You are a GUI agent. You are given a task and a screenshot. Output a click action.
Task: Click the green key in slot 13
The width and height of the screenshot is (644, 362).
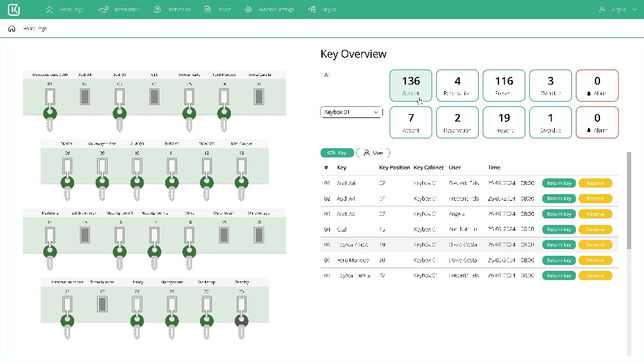point(243,183)
